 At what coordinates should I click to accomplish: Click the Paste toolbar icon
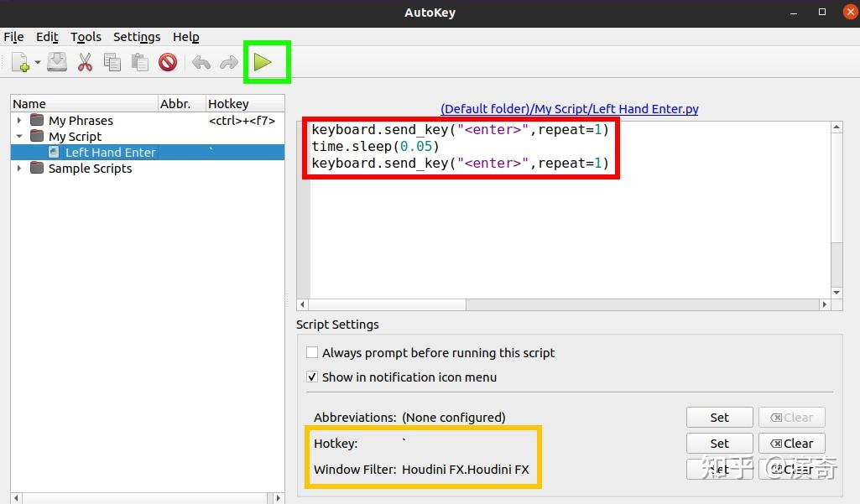point(139,61)
